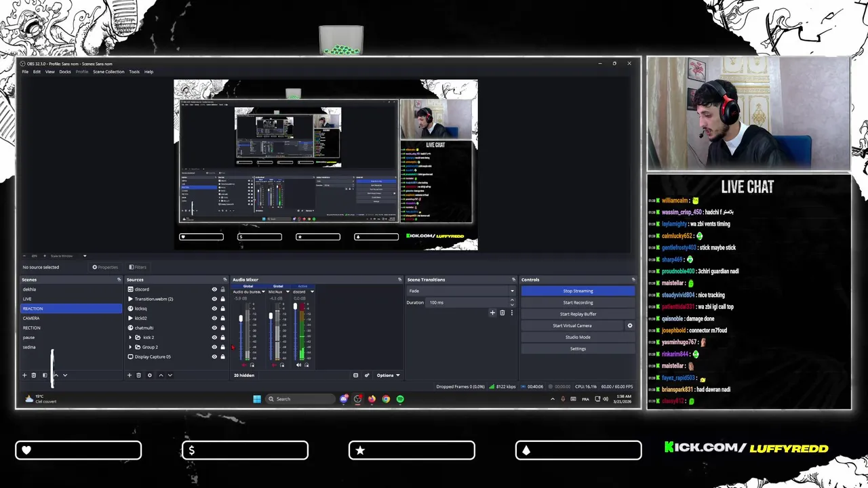Click Start Replay Buffer
The width and height of the screenshot is (868, 488).
(x=578, y=314)
